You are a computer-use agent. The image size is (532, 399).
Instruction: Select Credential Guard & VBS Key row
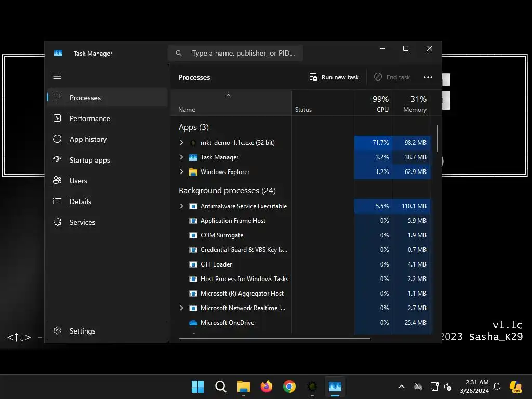point(301,250)
